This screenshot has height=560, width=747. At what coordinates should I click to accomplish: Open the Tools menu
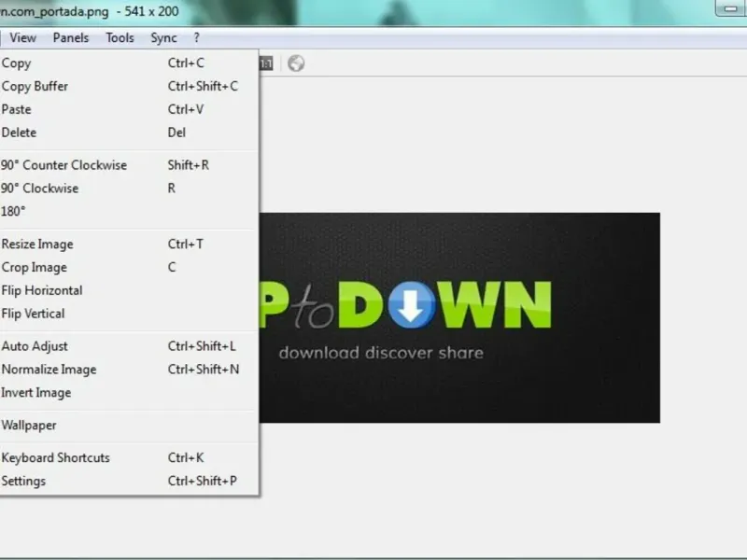click(x=120, y=38)
